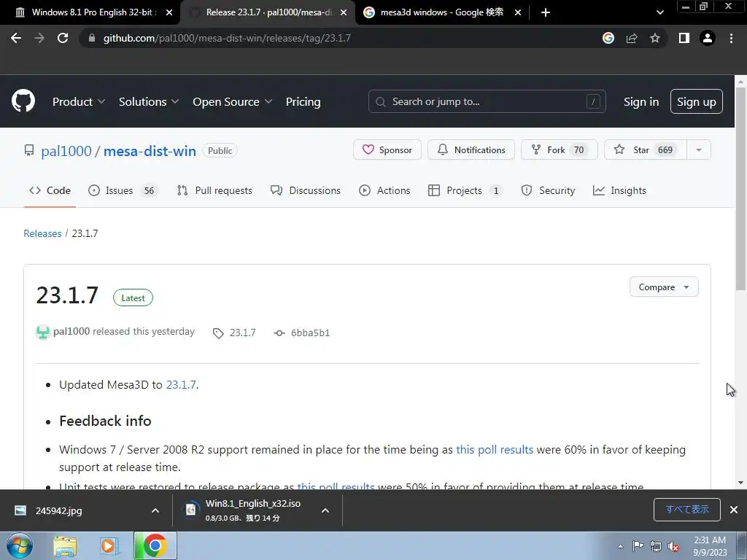The width and height of the screenshot is (747, 560).
Task: Sponsor the repository
Action: point(387,149)
